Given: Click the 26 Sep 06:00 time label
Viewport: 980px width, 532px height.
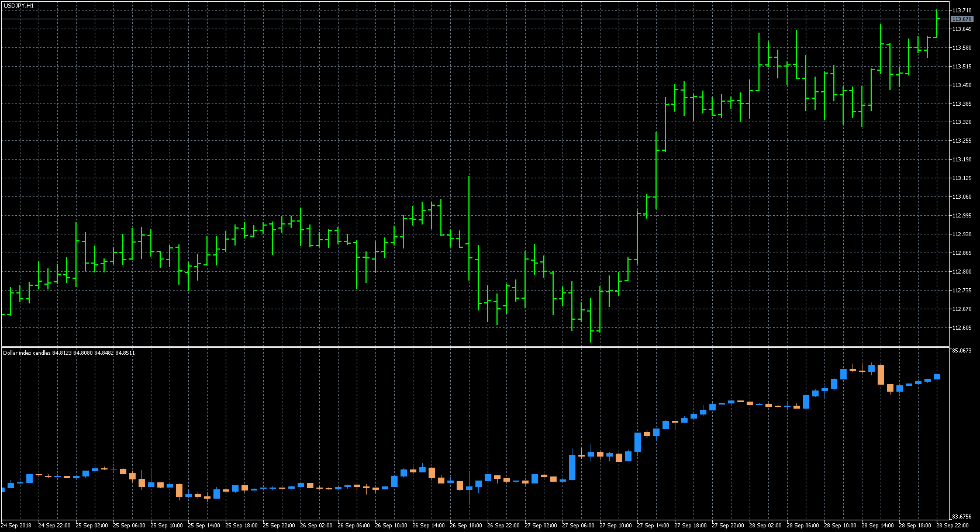Looking at the screenshot, I should tap(354, 526).
